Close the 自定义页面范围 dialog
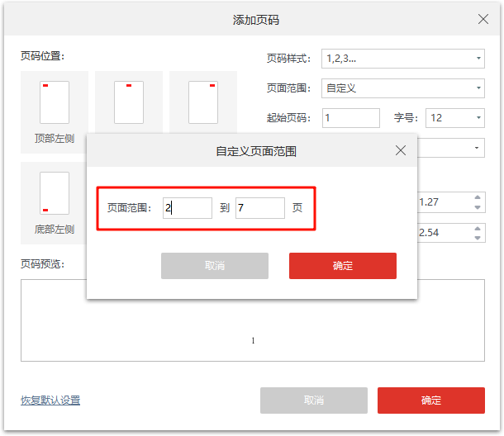This screenshot has height=436, width=504. [401, 150]
